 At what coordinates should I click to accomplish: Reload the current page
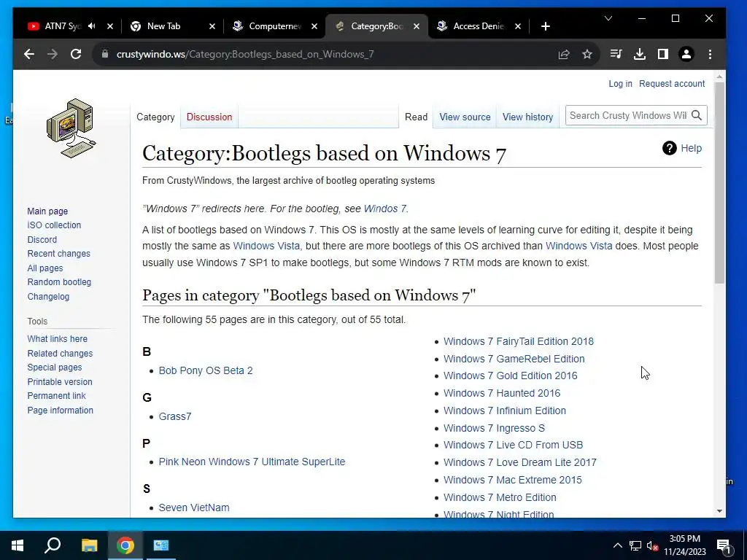coord(76,54)
